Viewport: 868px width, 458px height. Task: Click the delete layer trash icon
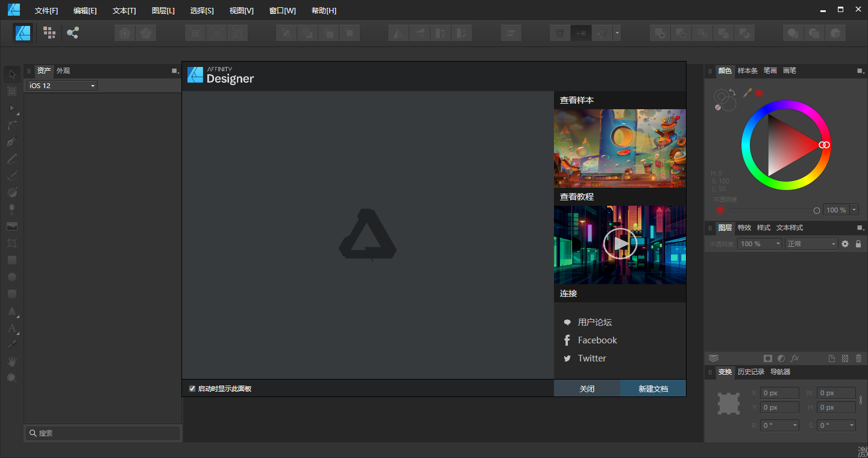[x=858, y=358]
